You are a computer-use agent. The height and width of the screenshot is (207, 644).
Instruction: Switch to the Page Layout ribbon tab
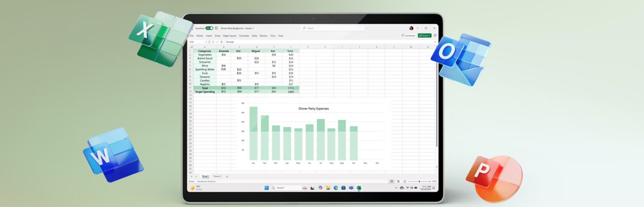[x=230, y=36]
